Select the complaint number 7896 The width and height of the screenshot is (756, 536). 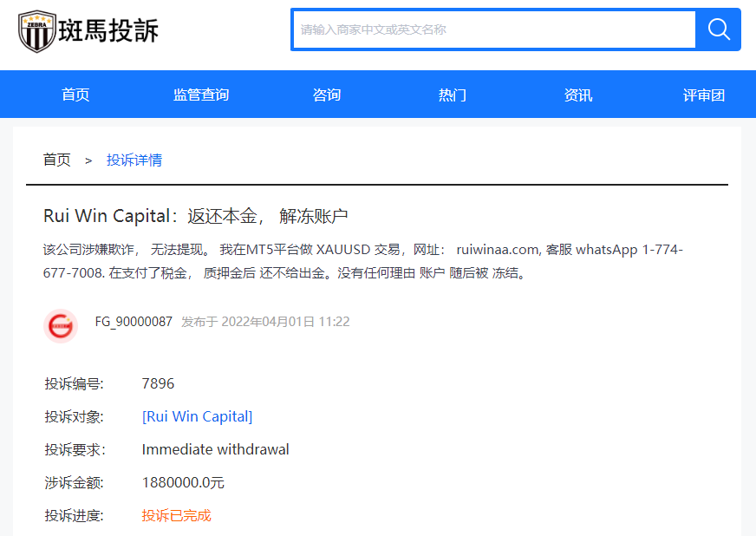coord(156,383)
